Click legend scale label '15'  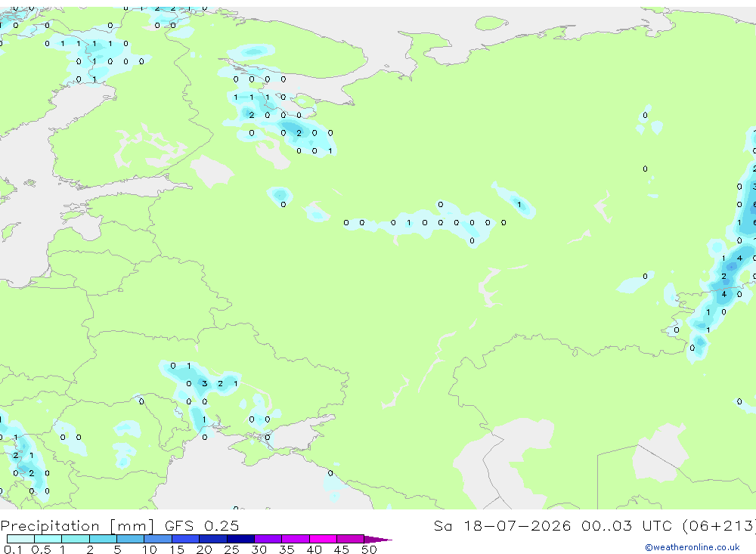click(177, 549)
